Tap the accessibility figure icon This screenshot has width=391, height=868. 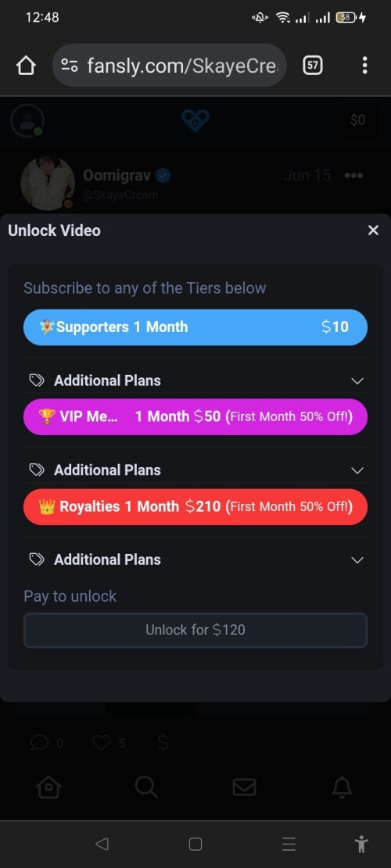361,844
